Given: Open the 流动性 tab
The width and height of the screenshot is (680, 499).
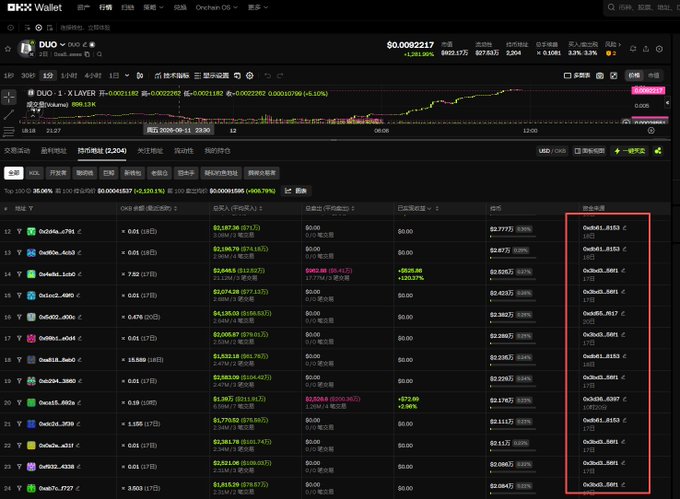Looking at the screenshot, I should pos(183,151).
